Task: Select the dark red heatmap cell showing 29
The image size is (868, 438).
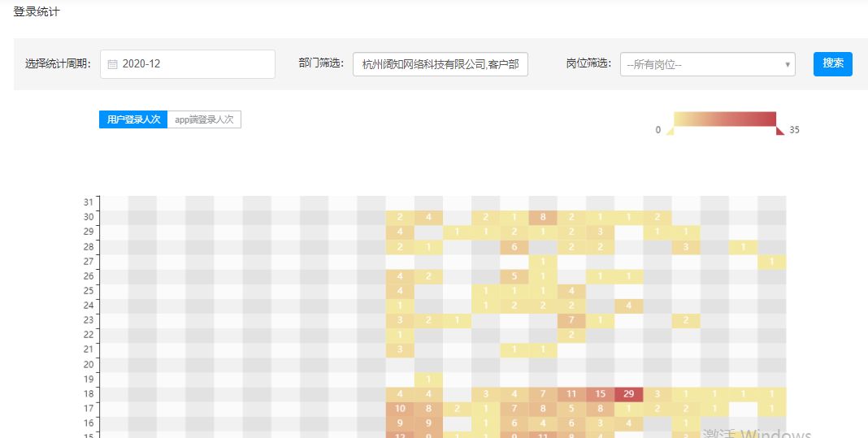Action: coord(628,394)
